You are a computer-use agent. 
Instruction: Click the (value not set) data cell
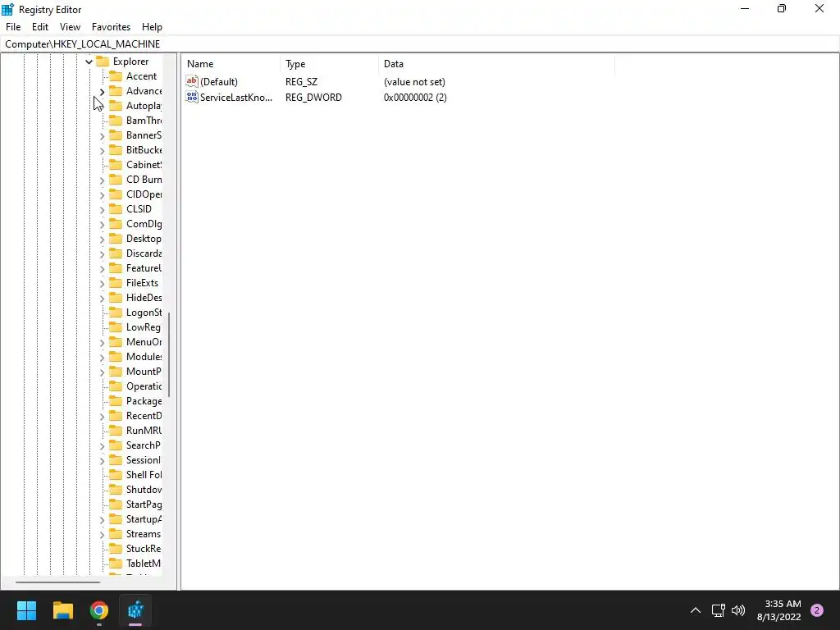coord(414,82)
